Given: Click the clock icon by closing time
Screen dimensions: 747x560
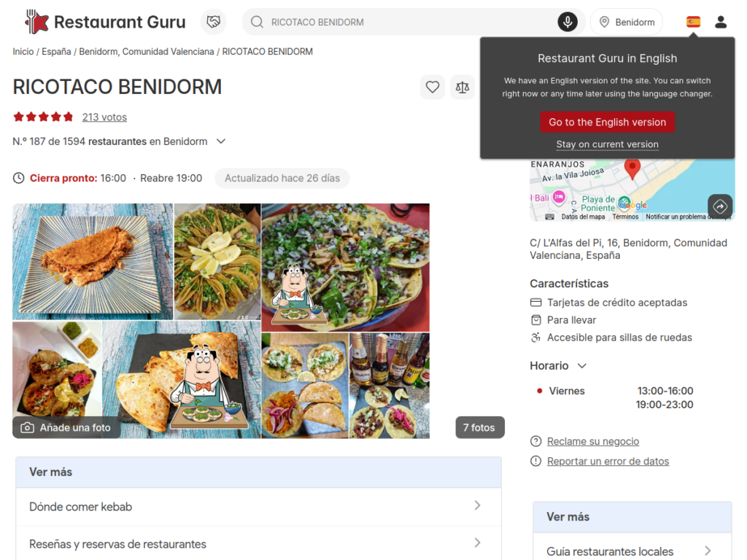Looking at the screenshot, I should click(x=18, y=178).
